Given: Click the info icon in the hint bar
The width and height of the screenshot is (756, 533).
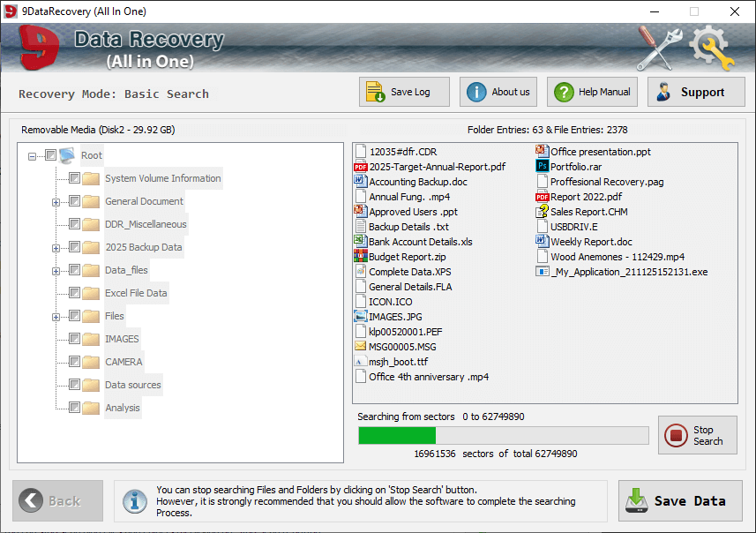Looking at the screenshot, I should [x=135, y=501].
